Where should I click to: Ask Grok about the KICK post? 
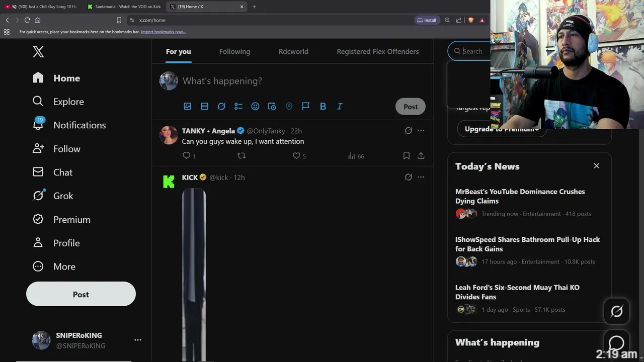pos(409,177)
